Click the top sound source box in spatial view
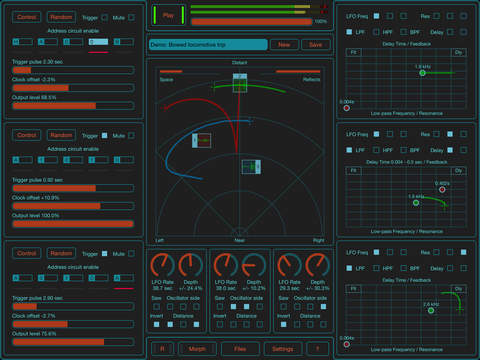480x360 pixels. point(240,83)
